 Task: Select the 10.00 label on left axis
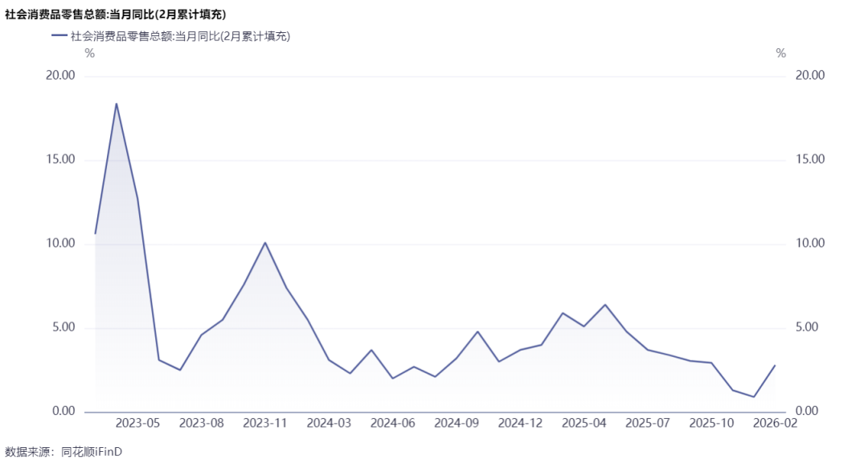tap(60, 243)
